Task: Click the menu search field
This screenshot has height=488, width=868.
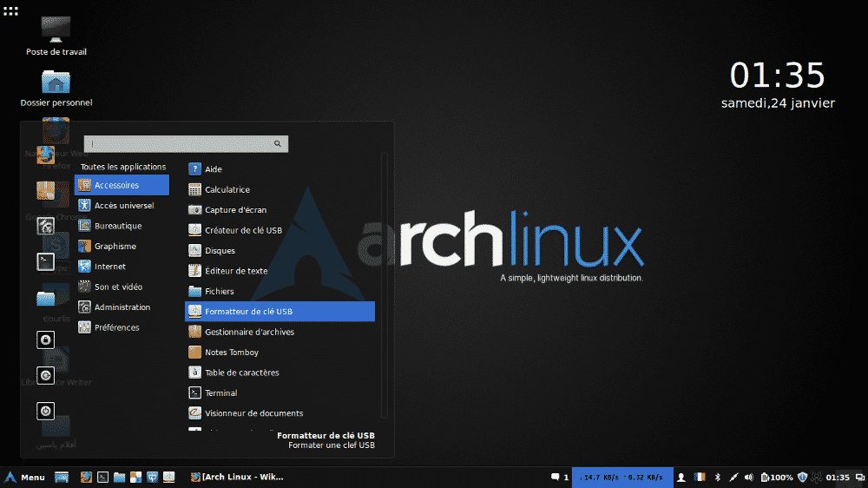Action: coord(186,144)
